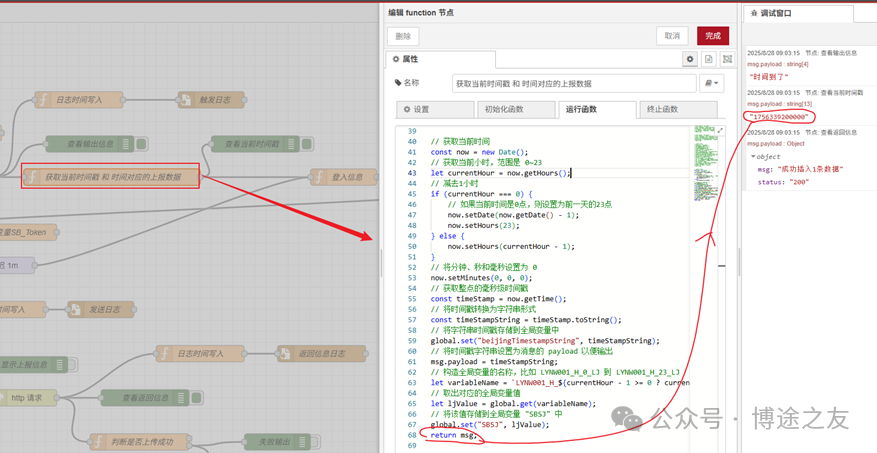Click the tag icon beside 名称 label
The height and width of the screenshot is (453, 877).
click(398, 83)
